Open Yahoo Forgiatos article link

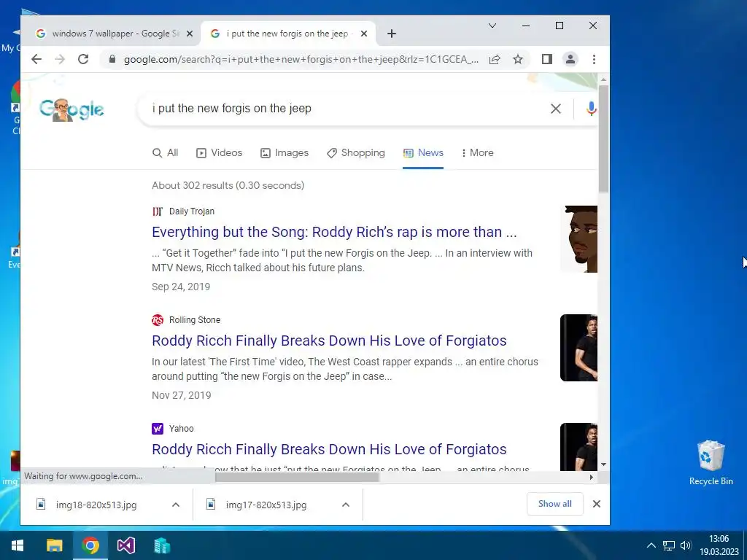click(329, 449)
